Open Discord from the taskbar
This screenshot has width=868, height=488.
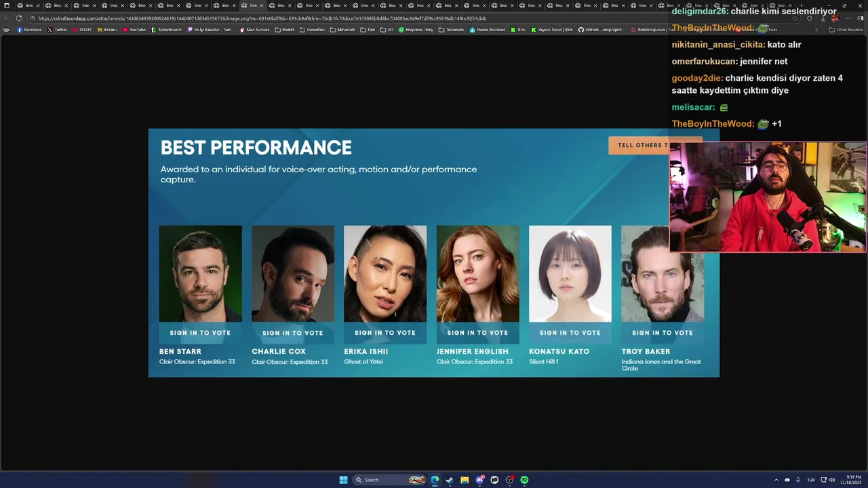pos(479,480)
